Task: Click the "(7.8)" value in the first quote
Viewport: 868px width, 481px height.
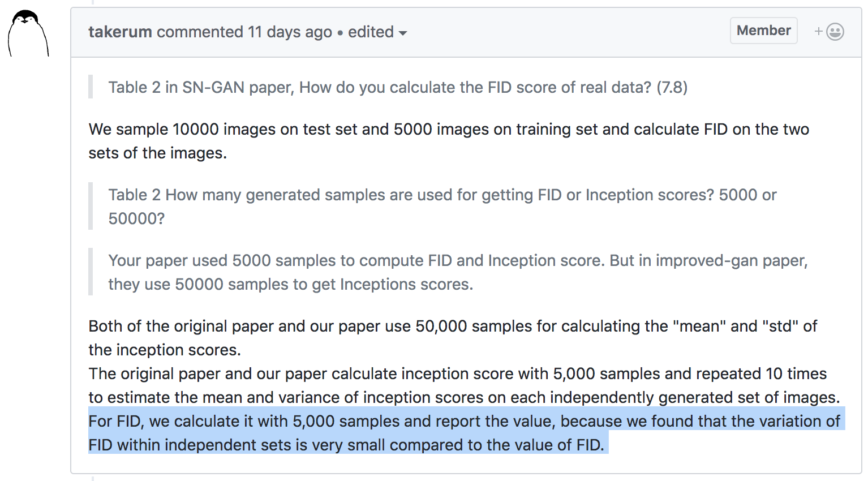Action: click(672, 88)
